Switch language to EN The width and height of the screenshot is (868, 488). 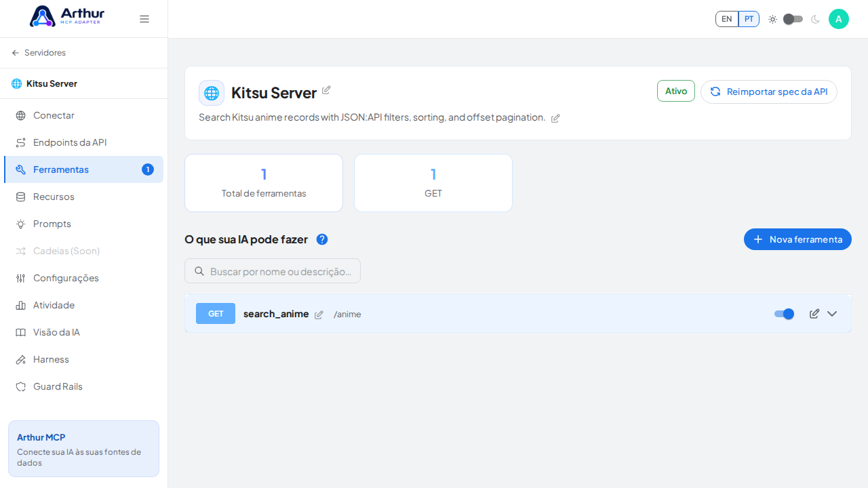(727, 19)
